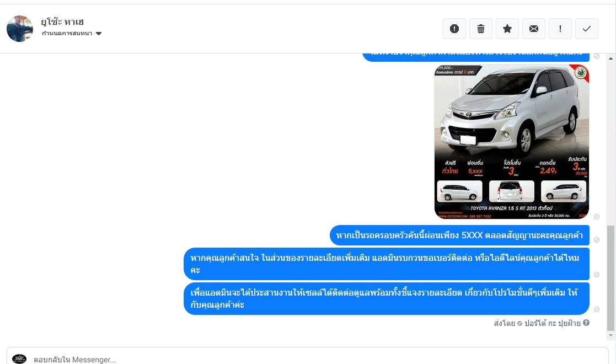Open the กำหนดการสนทนา label menu
616x364 pixels.
[67, 34]
